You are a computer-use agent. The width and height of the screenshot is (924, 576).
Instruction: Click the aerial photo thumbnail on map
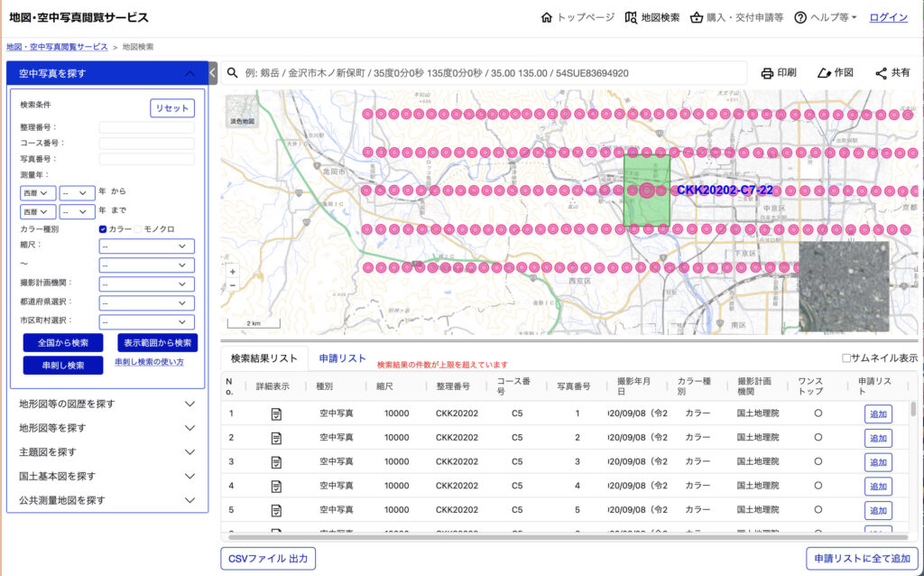click(844, 286)
